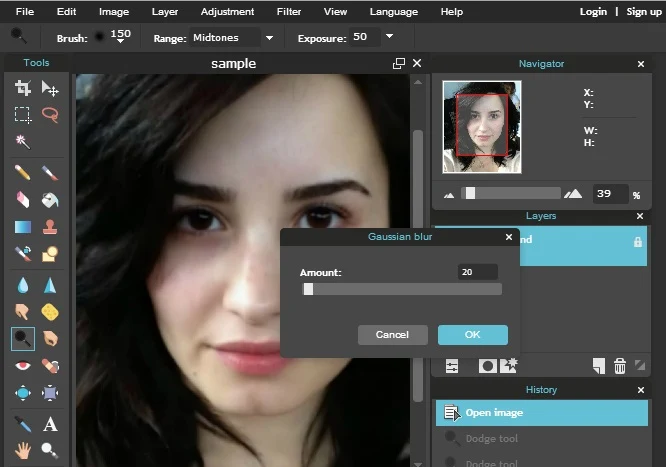Select the Marquee selection tool
Image resolution: width=666 pixels, height=467 pixels.
(x=23, y=115)
